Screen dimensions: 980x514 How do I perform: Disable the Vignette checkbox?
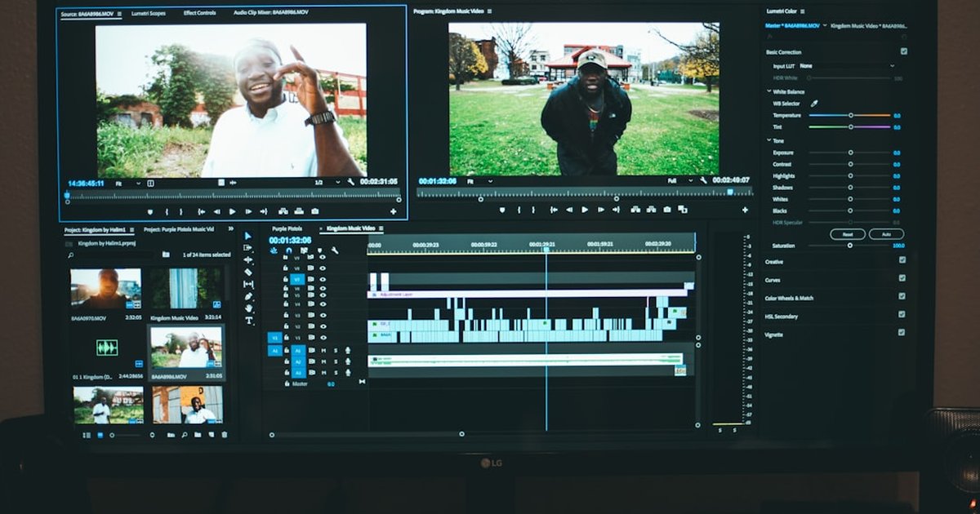pyautogui.click(x=902, y=332)
